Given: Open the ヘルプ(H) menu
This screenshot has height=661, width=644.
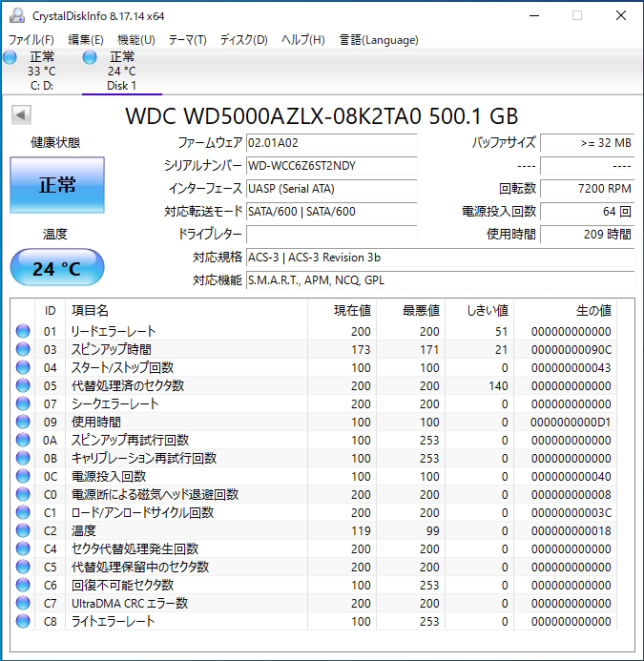Looking at the screenshot, I should tap(302, 40).
